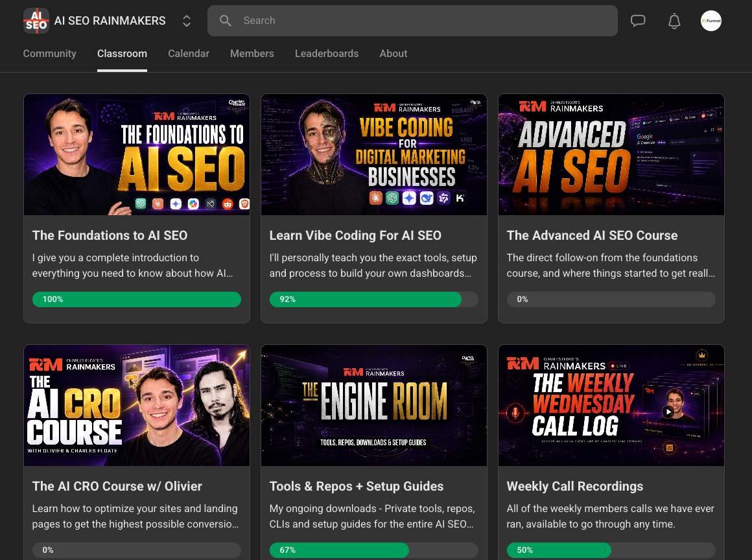Click the 0% progress bar on Advanced AI SEO
The image size is (752, 560).
tap(611, 299)
